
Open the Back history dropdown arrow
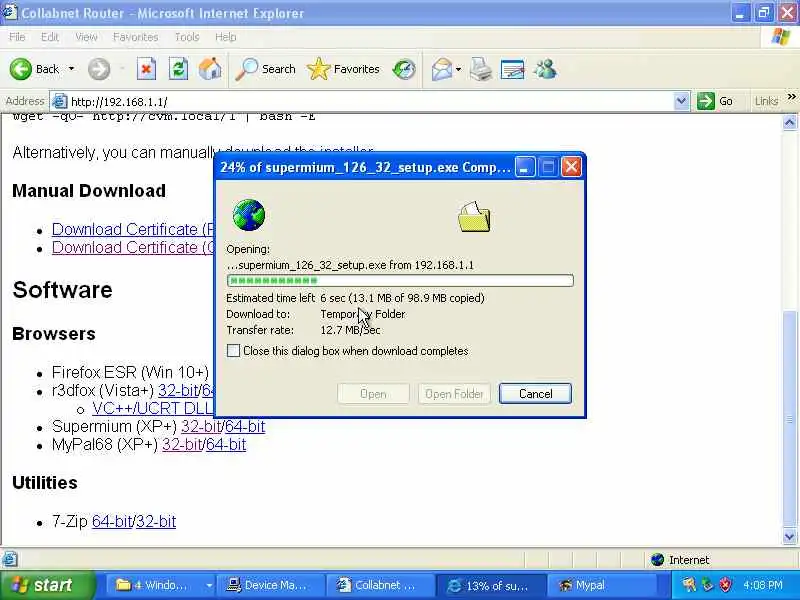tap(71, 68)
